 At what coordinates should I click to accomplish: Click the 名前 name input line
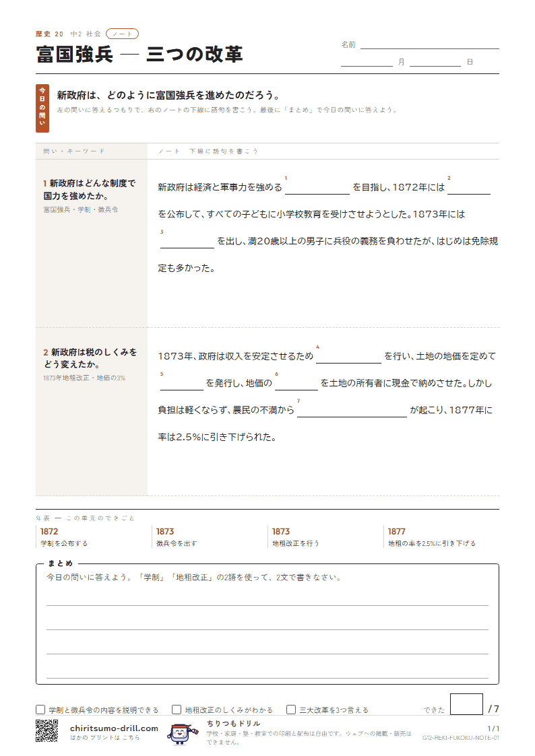click(x=429, y=45)
